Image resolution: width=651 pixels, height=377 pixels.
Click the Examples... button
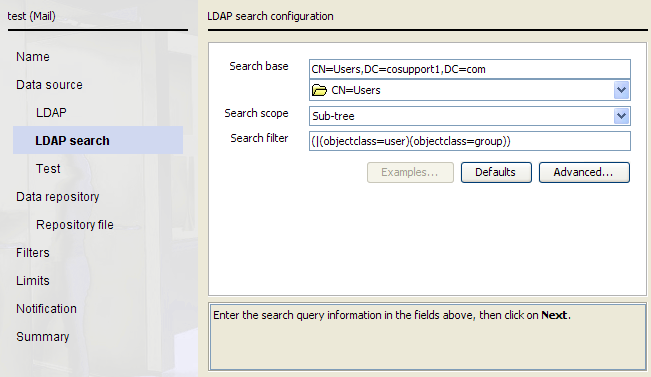[410, 172]
